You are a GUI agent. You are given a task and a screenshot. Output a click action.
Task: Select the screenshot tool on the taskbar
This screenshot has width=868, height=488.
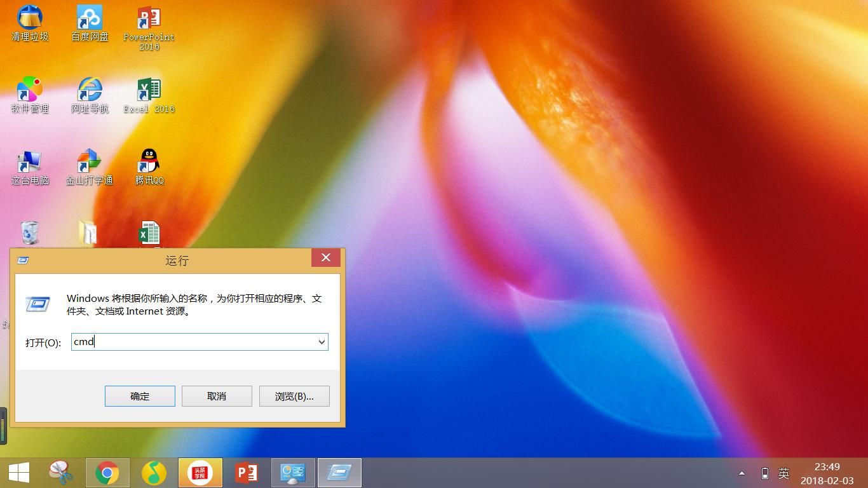(61, 473)
